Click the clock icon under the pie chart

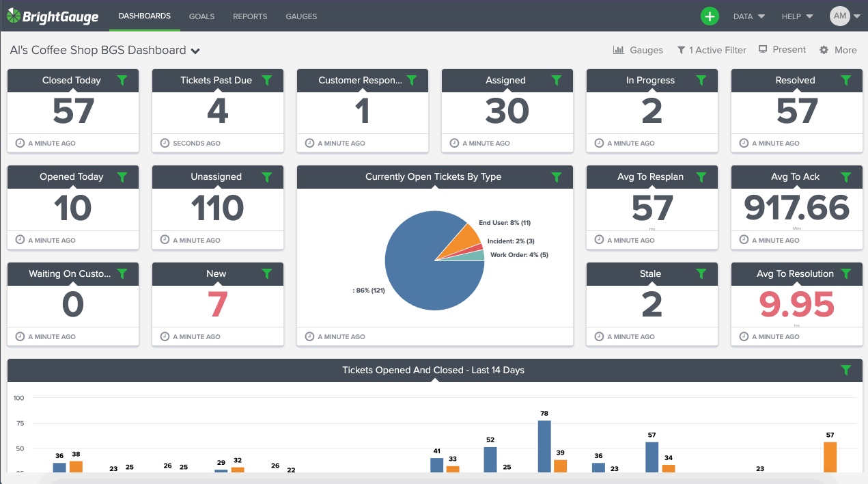[310, 336]
